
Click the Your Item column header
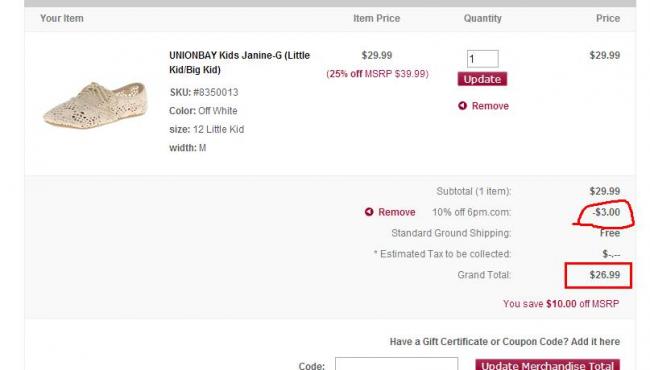(62, 18)
